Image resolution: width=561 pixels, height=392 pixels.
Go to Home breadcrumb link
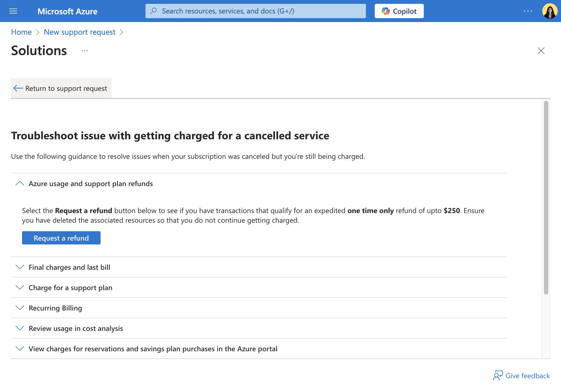[x=21, y=32]
